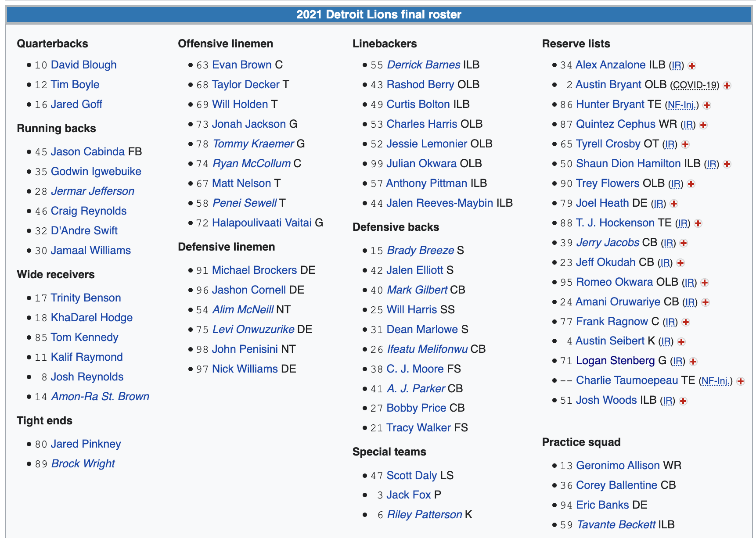
Task: Click the red cross icon after Logan Stenberg
Action: (693, 361)
